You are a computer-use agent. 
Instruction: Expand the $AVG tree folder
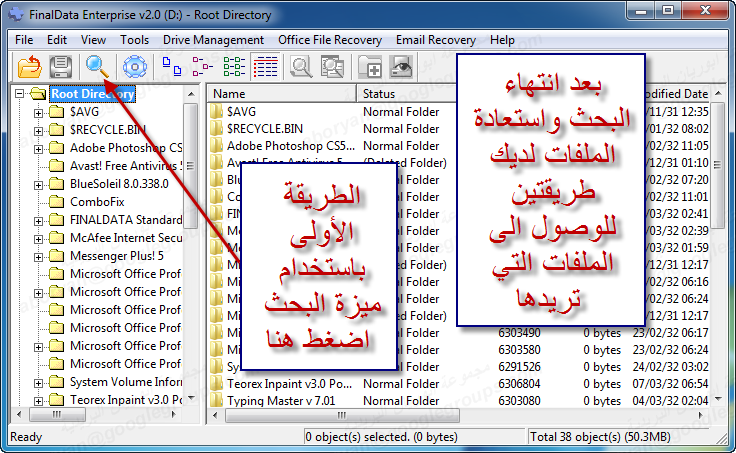pyautogui.click(x=38, y=113)
